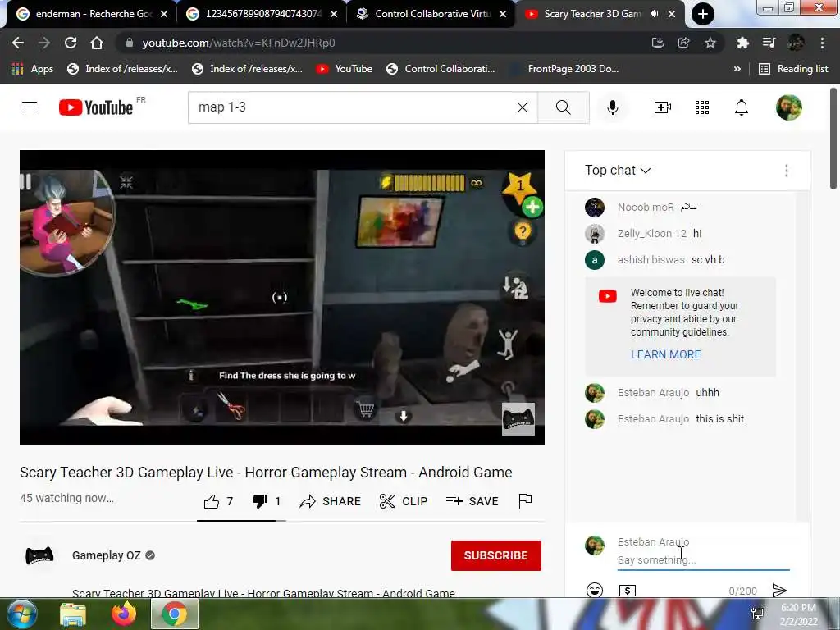Viewport: 840px width, 630px height.
Task: Go to the browser home page
Action: click(97, 43)
